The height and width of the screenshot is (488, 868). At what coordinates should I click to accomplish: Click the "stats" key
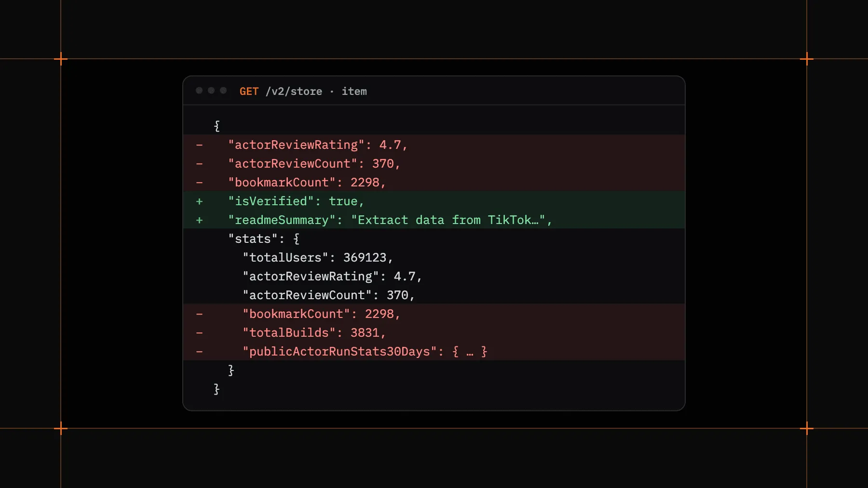[x=253, y=239]
